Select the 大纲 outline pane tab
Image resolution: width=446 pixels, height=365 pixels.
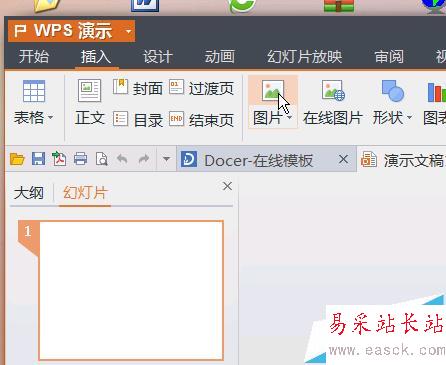pyautogui.click(x=29, y=193)
